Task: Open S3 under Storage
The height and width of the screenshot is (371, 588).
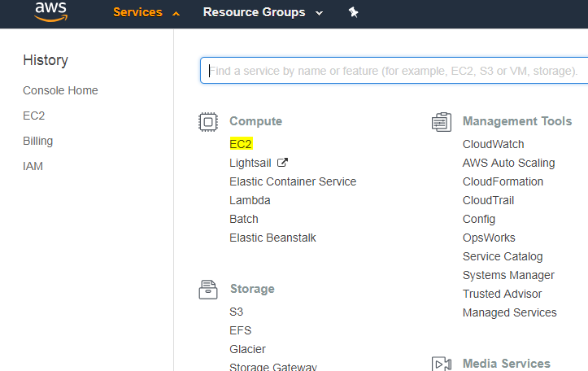Action: (236, 312)
